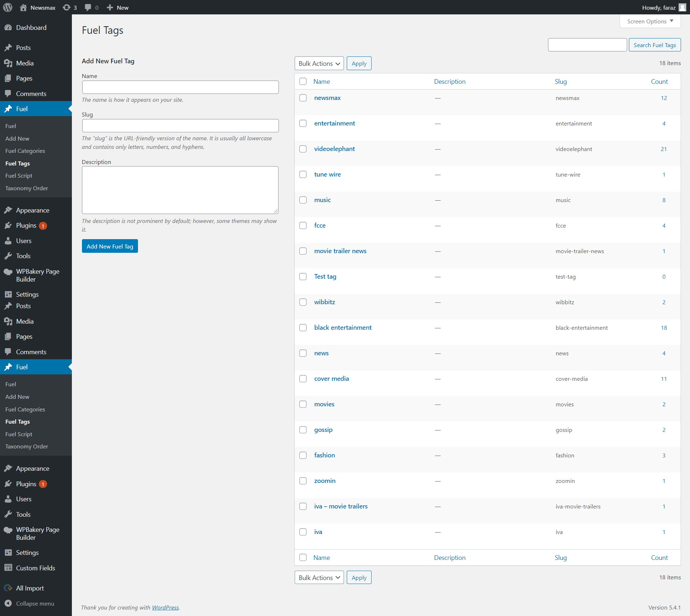
Task: Select all tags via header checkbox
Action: 303,81
